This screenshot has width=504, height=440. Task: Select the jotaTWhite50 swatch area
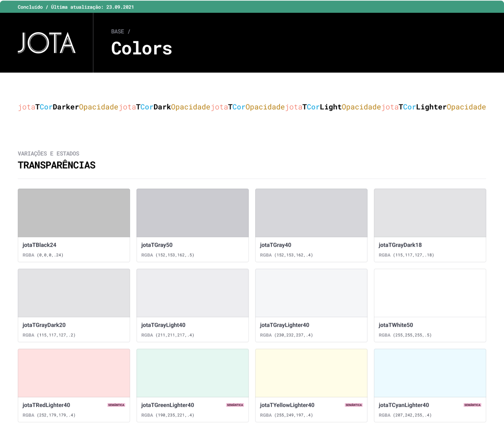(430, 293)
